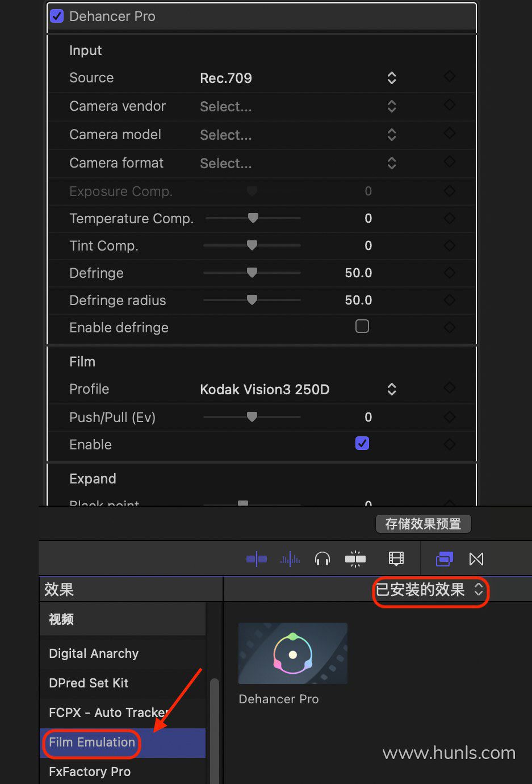Screen dimensions: 532x784
Task: Click the Tint Comp. value field
Action: [x=368, y=245]
